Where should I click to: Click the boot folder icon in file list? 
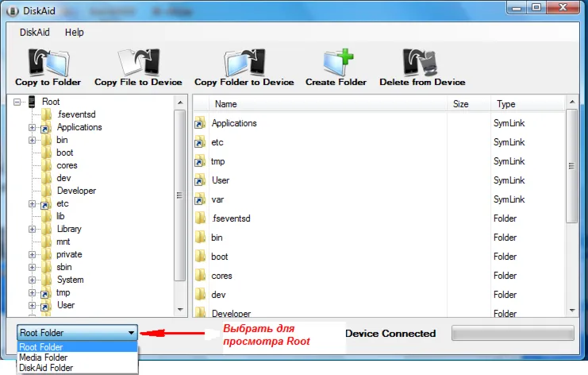coord(200,257)
